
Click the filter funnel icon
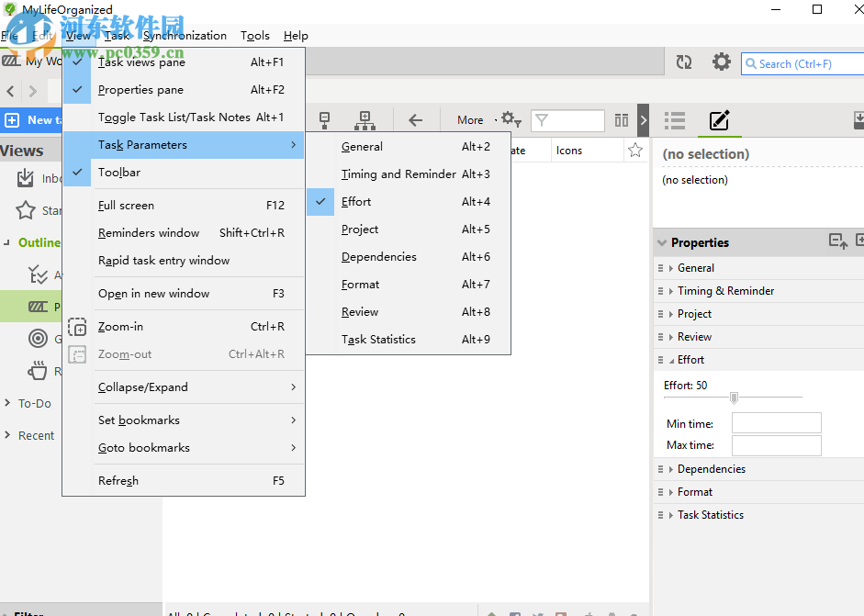(x=542, y=119)
